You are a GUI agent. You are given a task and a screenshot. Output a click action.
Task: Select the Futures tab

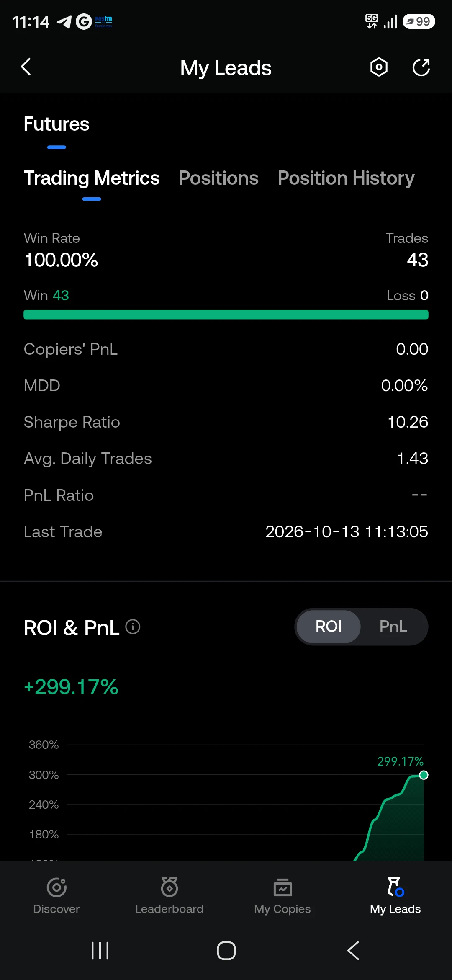coord(56,124)
